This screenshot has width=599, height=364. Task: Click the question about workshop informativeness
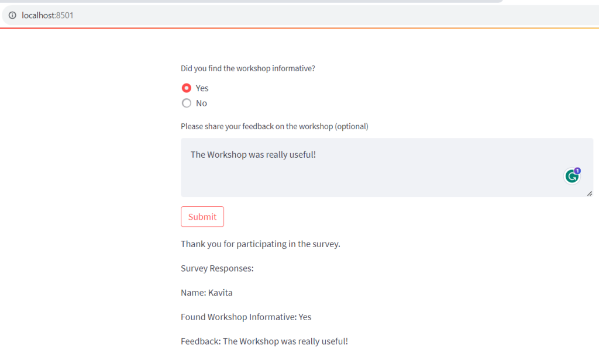click(x=247, y=68)
